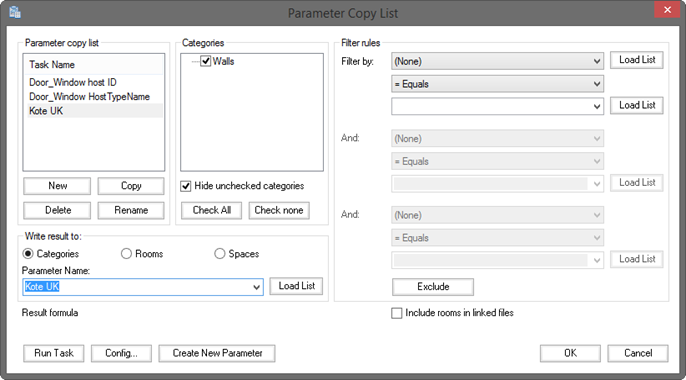Select the Categories radio button

point(28,254)
